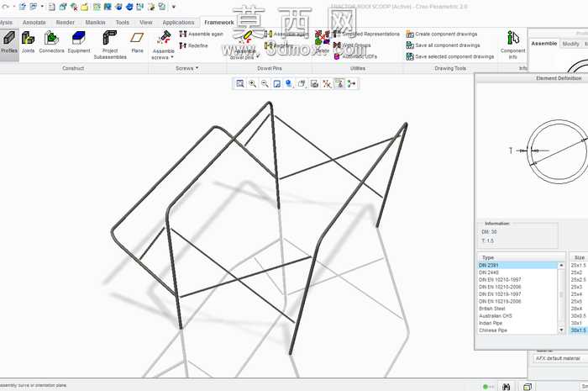
Task: Select Indian Pipe in Type list
Action: [x=517, y=323]
